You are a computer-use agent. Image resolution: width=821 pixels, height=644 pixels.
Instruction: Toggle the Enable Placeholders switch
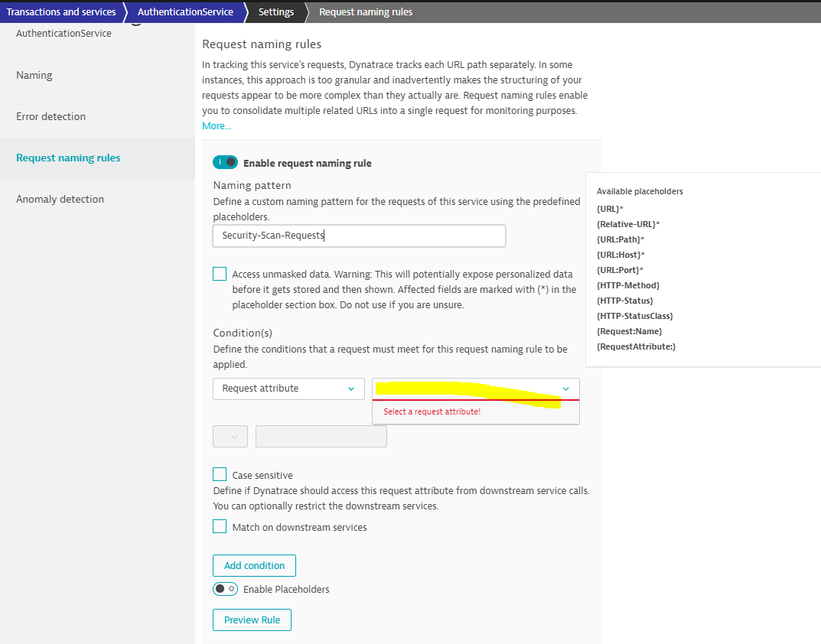(225, 589)
